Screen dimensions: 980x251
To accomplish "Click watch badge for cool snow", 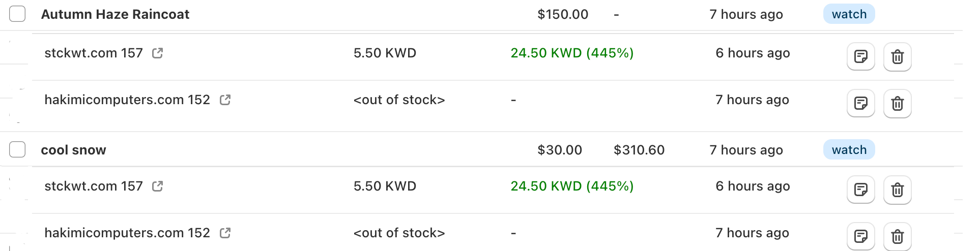I will (x=849, y=150).
